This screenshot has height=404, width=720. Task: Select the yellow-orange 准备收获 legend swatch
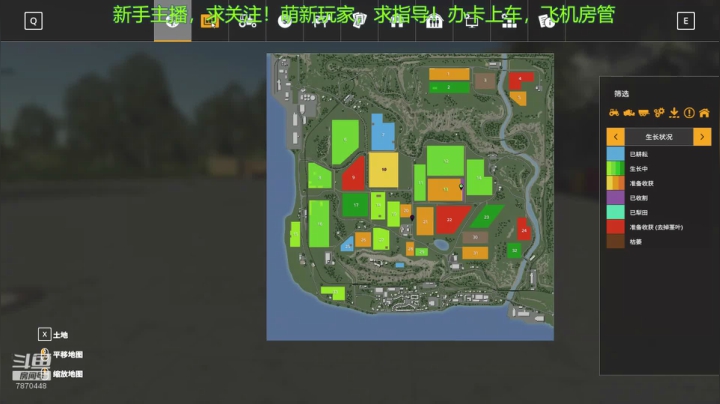[615, 183]
